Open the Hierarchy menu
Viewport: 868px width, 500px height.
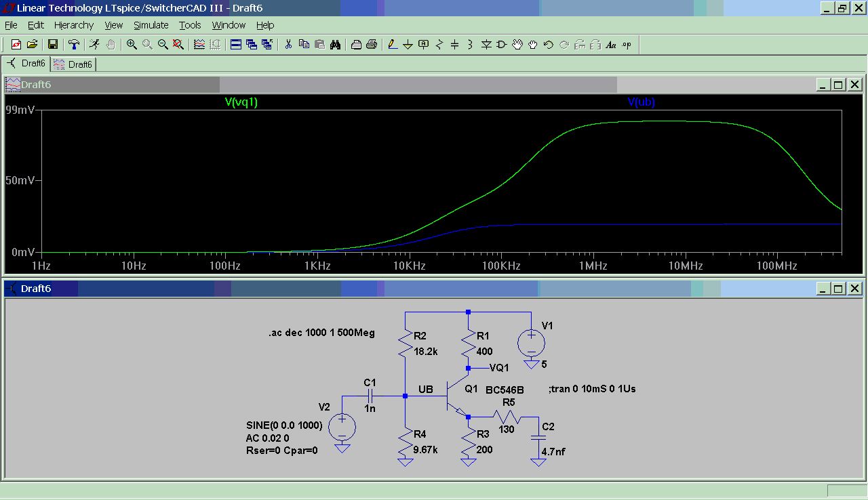point(73,25)
